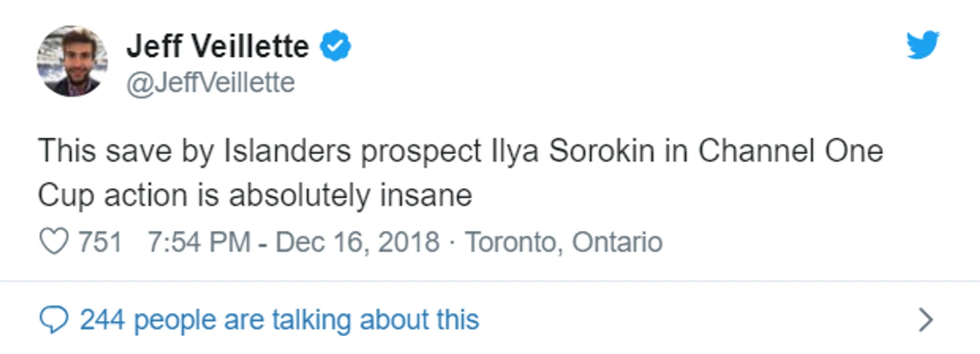Screen dimensions: 980x354
Task: Click the 751 likes count
Action: [100, 242]
